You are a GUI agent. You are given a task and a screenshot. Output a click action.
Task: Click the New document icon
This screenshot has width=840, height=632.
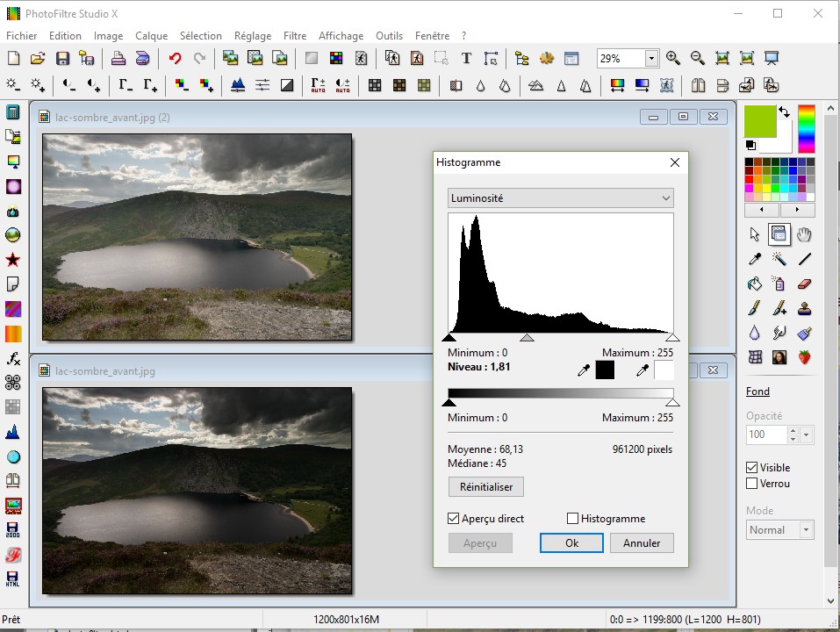[13, 59]
